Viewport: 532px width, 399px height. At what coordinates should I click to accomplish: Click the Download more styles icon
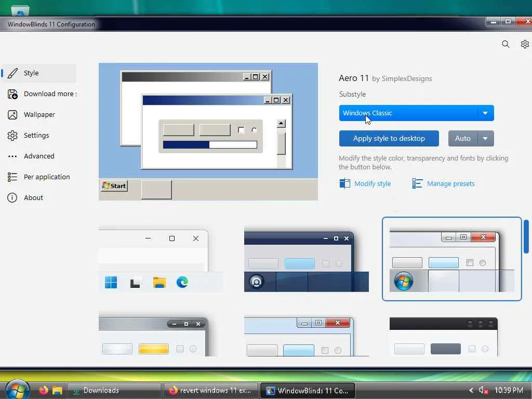click(x=12, y=94)
